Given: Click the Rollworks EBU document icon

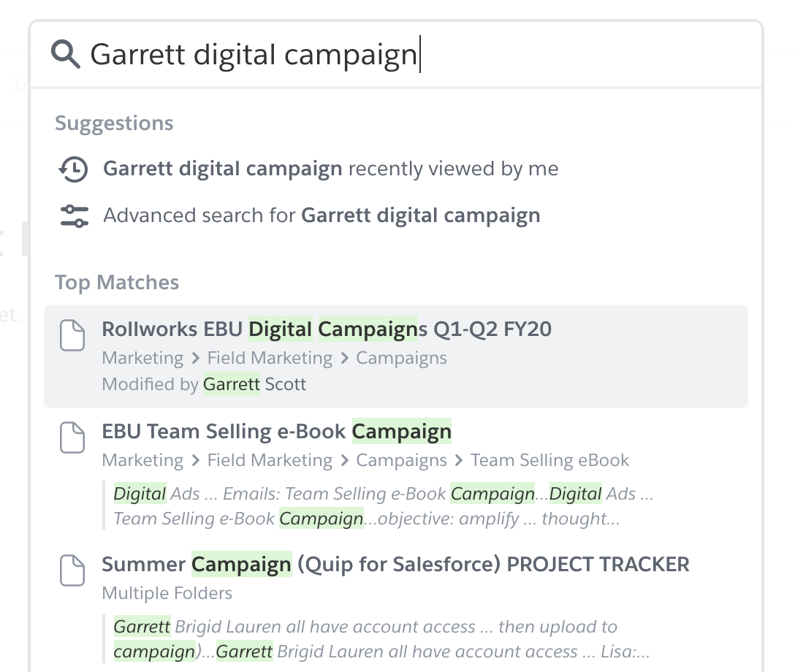Looking at the screenshot, I should click(x=72, y=335).
